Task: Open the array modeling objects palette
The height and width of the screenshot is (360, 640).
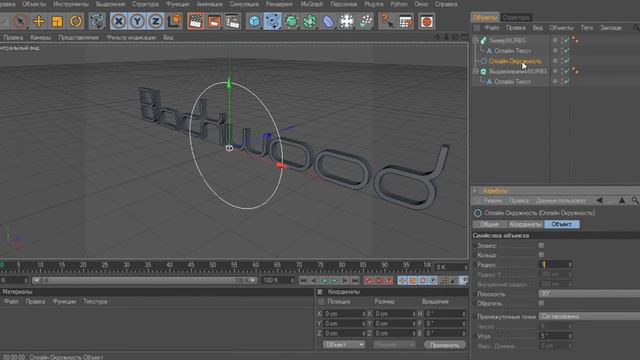Action: click(x=309, y=21)
